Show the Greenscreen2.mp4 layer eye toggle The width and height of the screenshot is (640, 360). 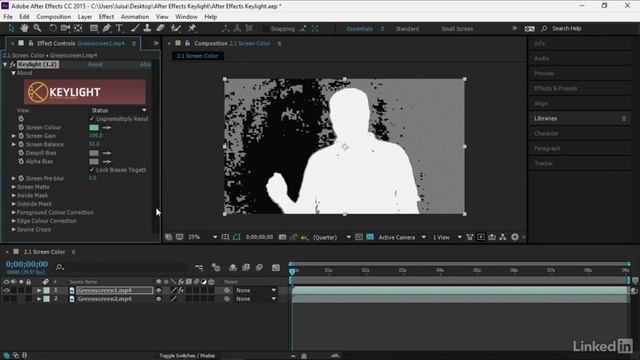(x=6, y=299)
